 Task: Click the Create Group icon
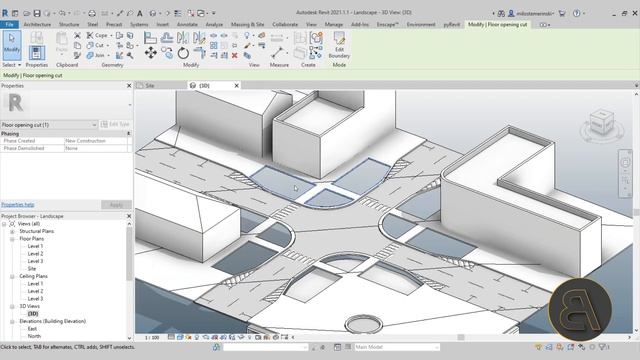(316, 38)
